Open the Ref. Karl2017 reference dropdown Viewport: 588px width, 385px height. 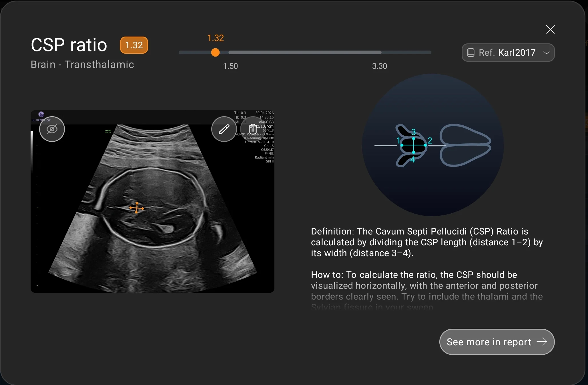(x=508, y=53)
